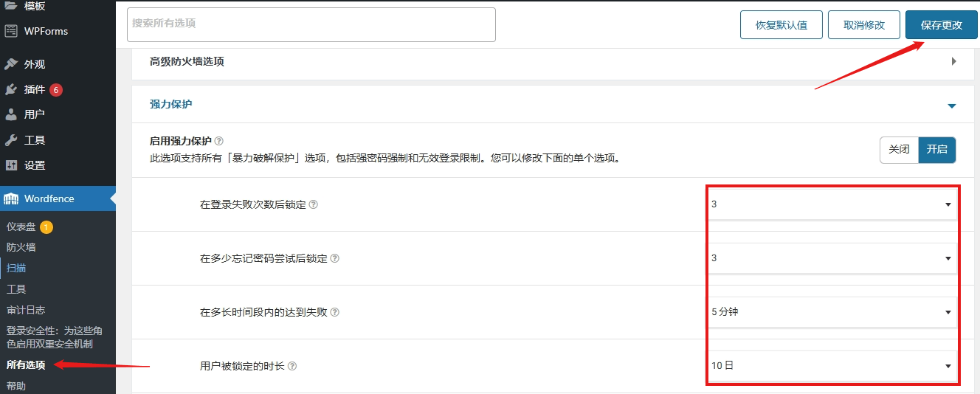Click the 插件 plug icon

pyautogui.click(x=11, y=89)
